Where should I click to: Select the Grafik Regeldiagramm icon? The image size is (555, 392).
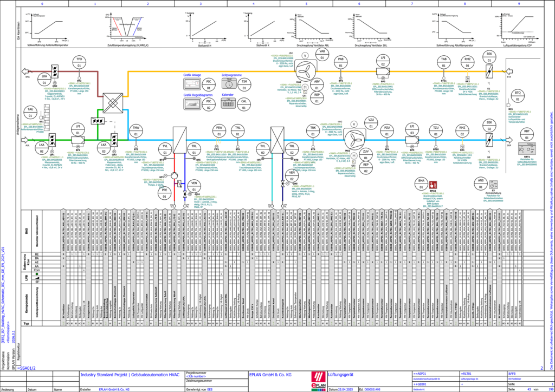point(192,103)
